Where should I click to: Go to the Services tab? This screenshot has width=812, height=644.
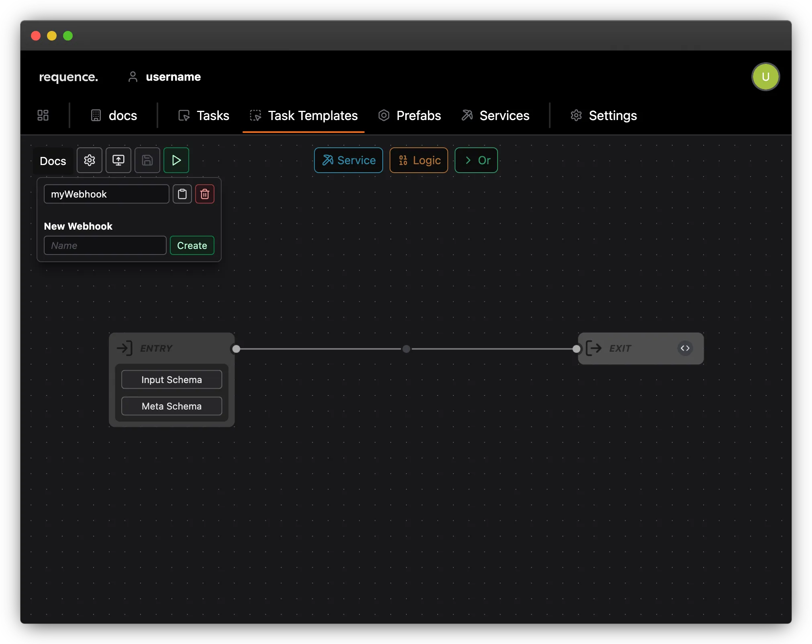point(496,116)
